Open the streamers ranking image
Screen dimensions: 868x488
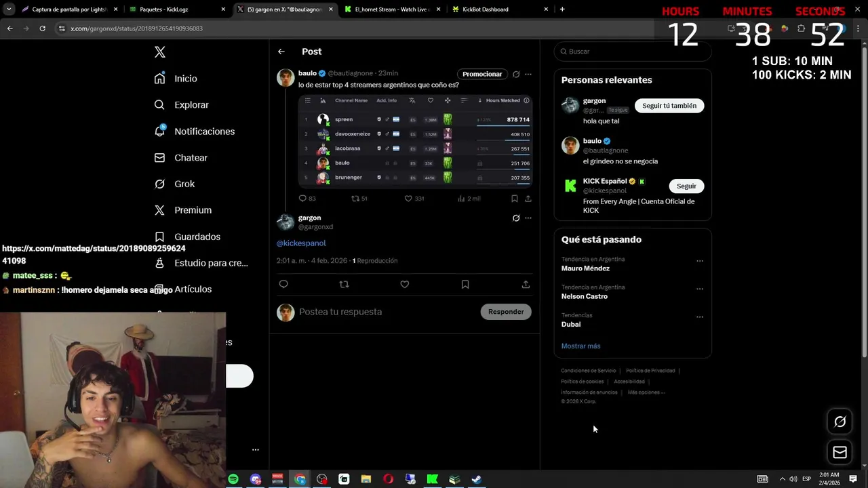coord(415,140)
